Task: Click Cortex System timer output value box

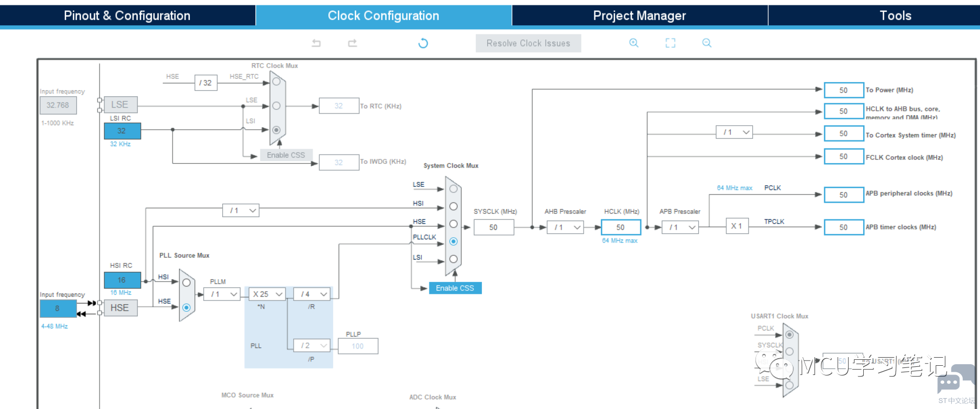Action: pyautogui.click(x=844, y=133)
